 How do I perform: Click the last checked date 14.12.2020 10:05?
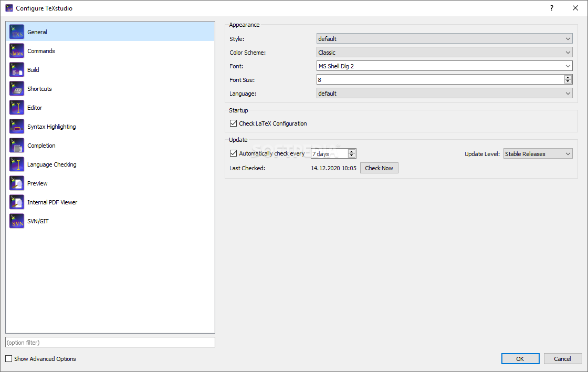tap(333, 168)
